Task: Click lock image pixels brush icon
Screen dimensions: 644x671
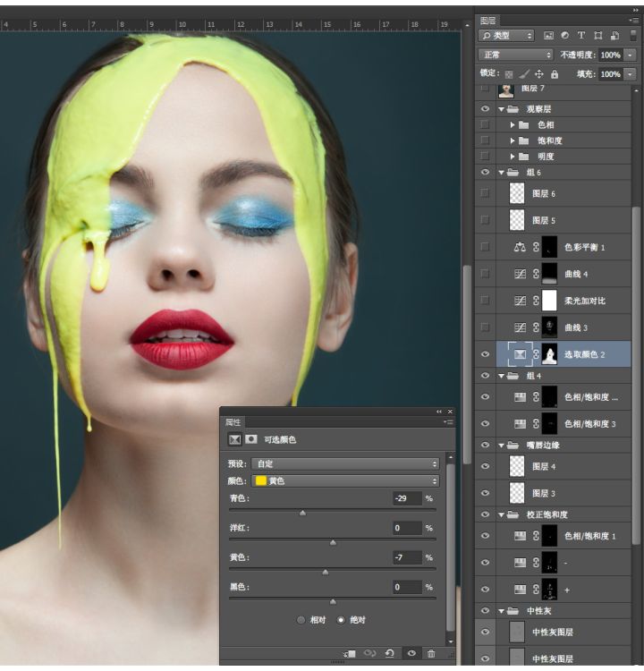Action: tap(524, 74)
